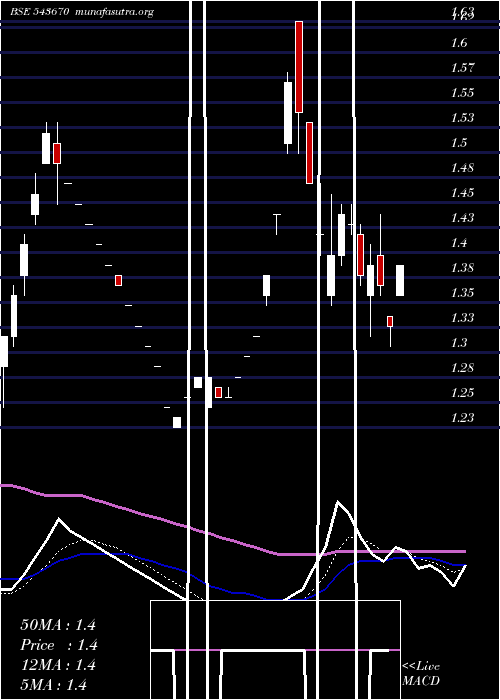
Task: Click the rightmost white candle on the chart
Action: coord(400,280)
